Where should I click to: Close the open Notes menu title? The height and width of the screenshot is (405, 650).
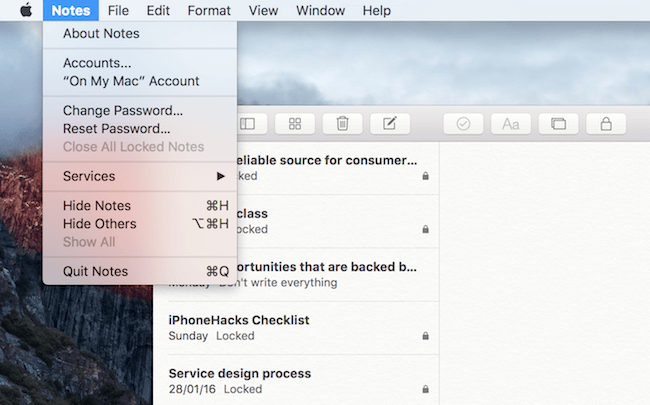71,10
